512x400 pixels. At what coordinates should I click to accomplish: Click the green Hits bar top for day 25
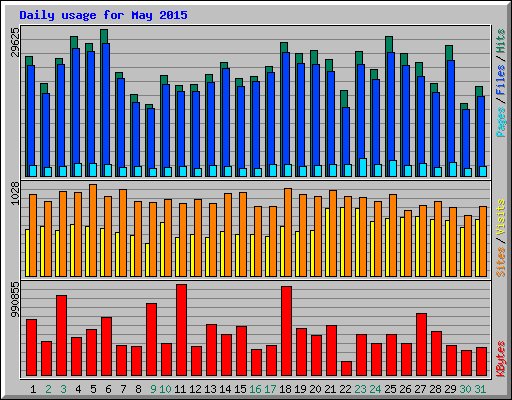pos(389,44)
